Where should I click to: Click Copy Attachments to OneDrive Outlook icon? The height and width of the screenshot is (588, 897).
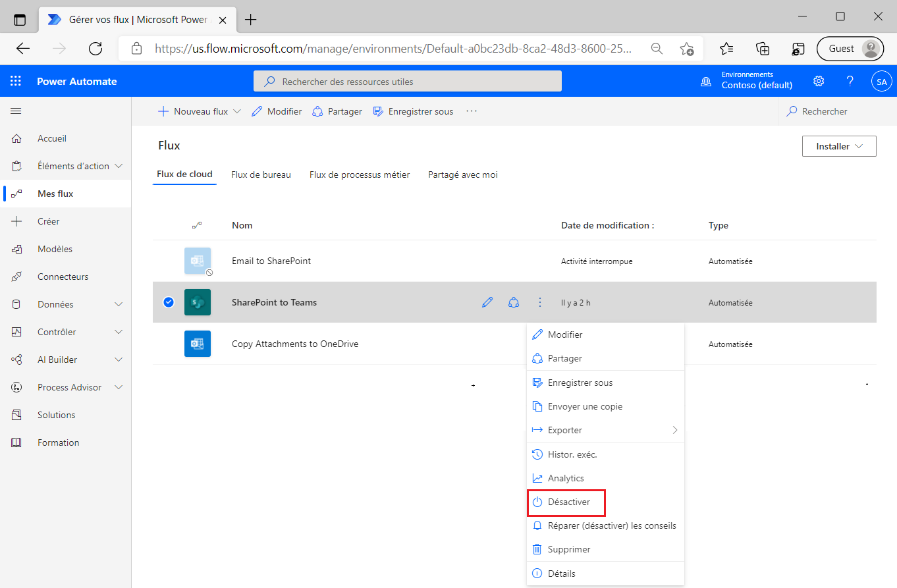pyautogui.click(x=198, y=344)
